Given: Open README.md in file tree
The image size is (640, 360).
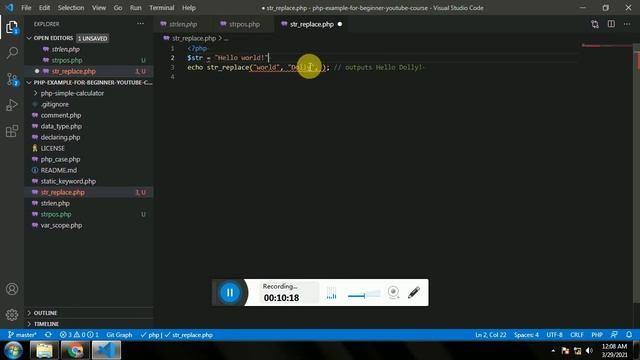Looking at the screenshot, I should pos(59,170).
